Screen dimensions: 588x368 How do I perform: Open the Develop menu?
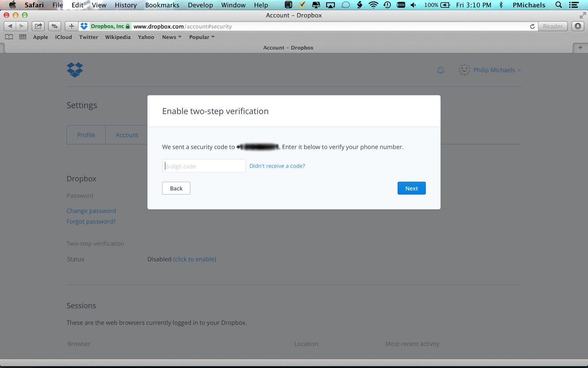click(200, 5)
